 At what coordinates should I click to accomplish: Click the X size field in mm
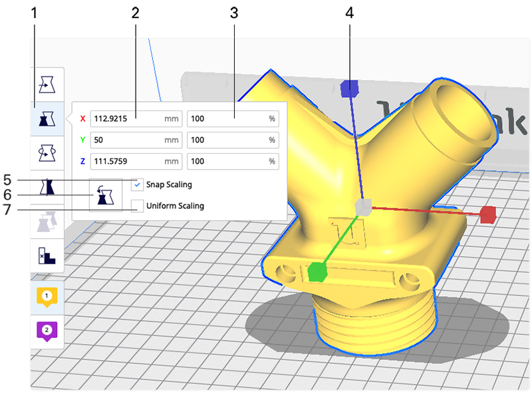click(x=126, y=119)
